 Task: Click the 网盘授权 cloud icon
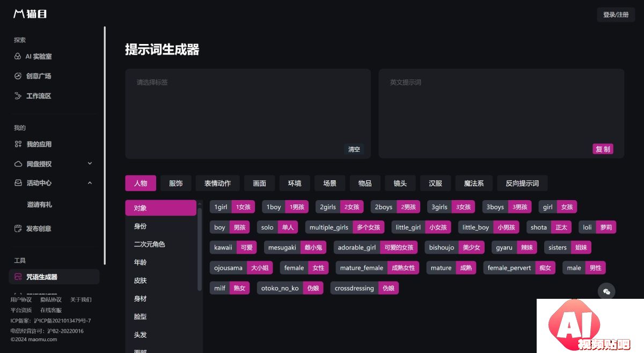click(18, 164)
